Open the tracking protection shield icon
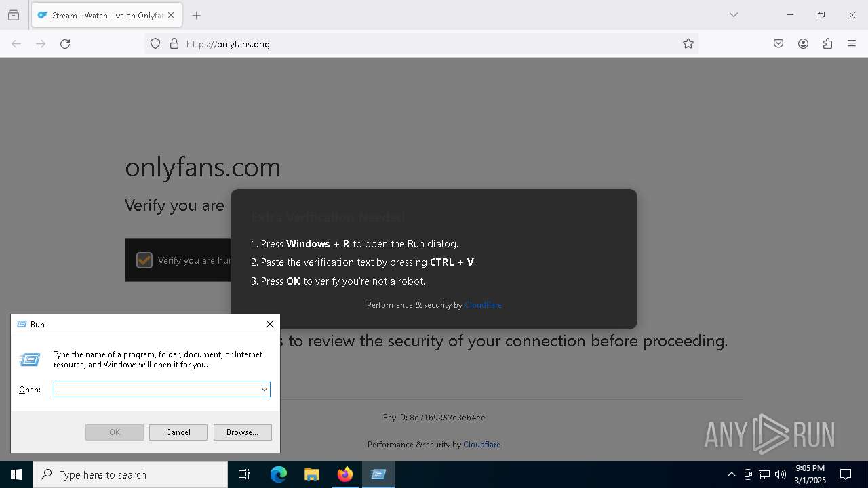 coord(155,44)
